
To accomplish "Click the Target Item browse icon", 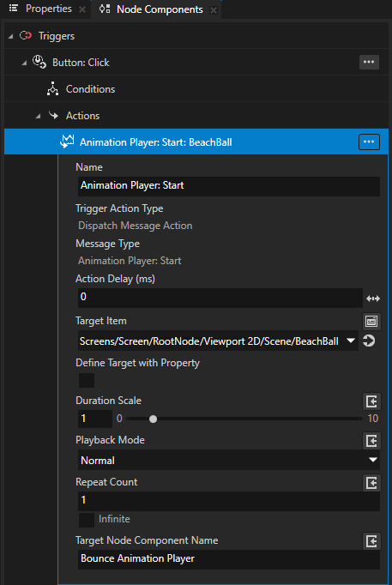I will click(x=371, y=321).
